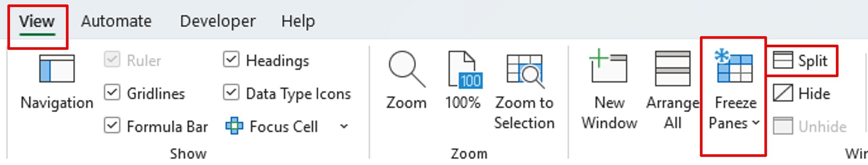This screenshot has height=165, width=868.
Task: Toggle the Gridlines checkbox
Action: (112, 93)
